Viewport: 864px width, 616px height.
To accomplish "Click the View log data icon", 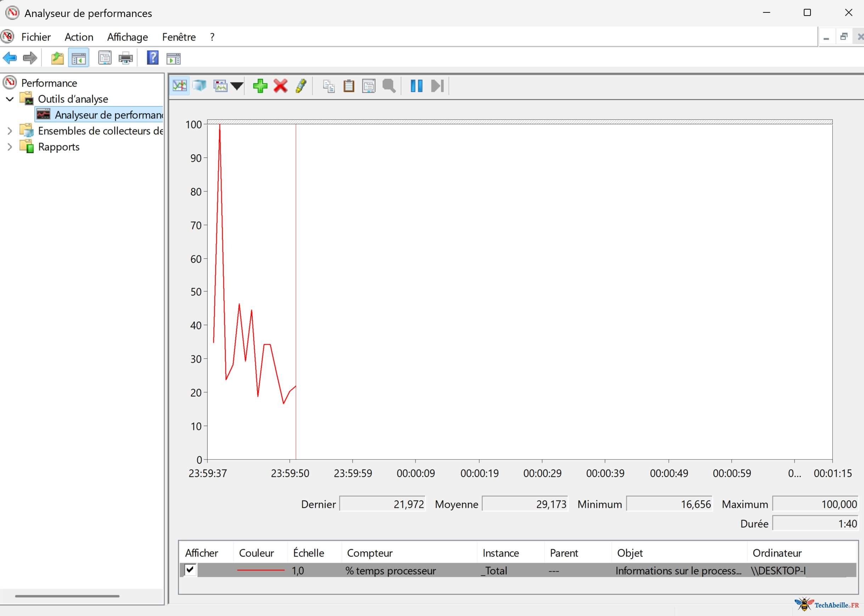I will [199, 86].
